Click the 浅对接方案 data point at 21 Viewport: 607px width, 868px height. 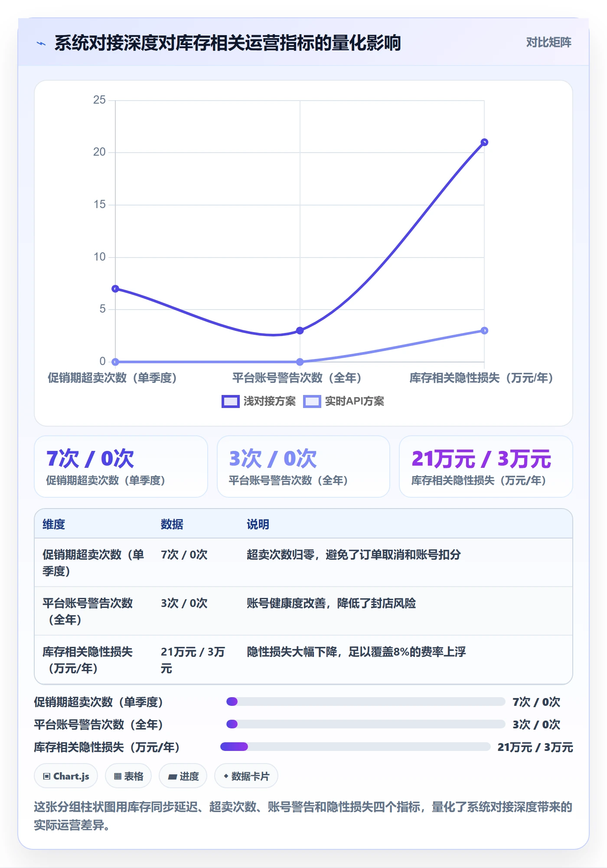click(x=484, y=142)
